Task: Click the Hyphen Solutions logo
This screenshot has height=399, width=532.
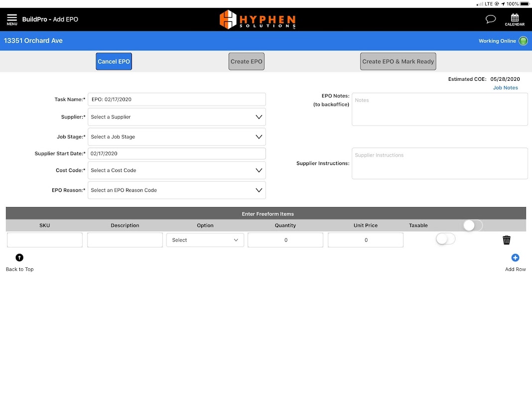Action: (258, 19)
